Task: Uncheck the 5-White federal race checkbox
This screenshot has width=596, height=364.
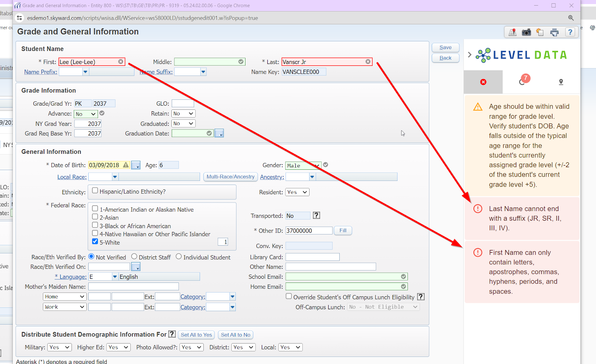Action: pos(95,242)
